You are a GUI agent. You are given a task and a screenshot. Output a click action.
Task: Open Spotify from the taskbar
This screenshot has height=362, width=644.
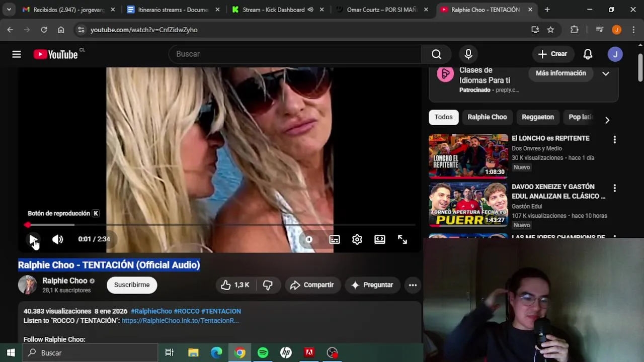[x=263, y=352]
